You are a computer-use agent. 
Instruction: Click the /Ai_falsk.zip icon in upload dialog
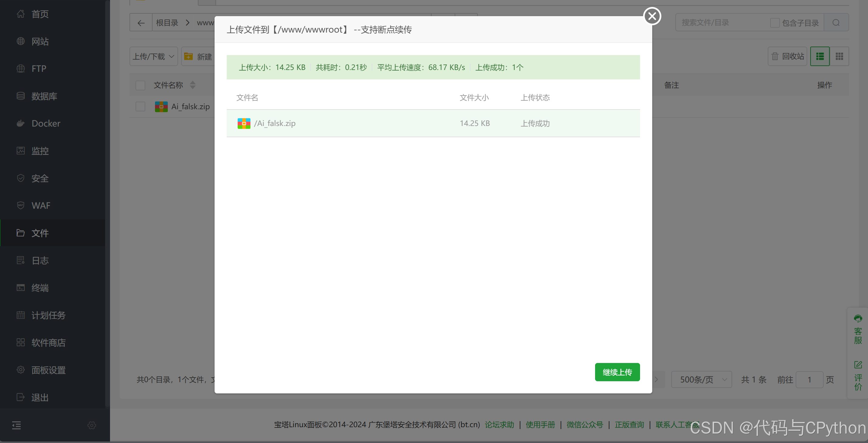click(x=244, y=123)
